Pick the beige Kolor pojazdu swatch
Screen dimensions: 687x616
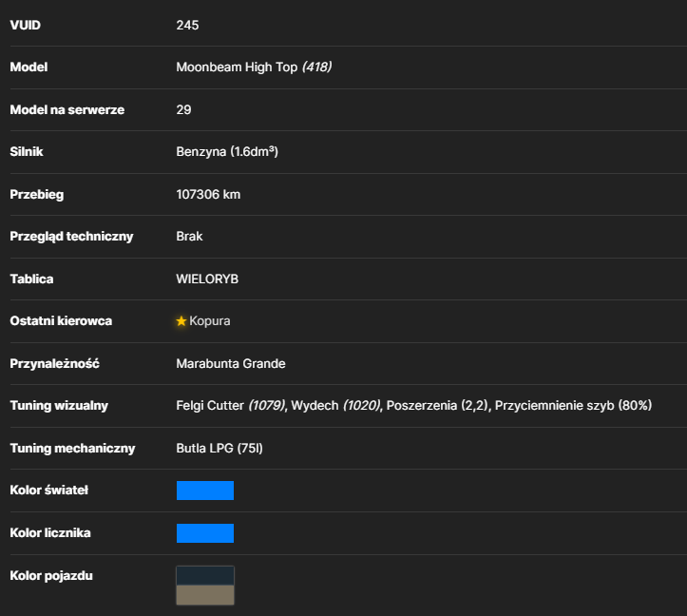click(205, 595)
